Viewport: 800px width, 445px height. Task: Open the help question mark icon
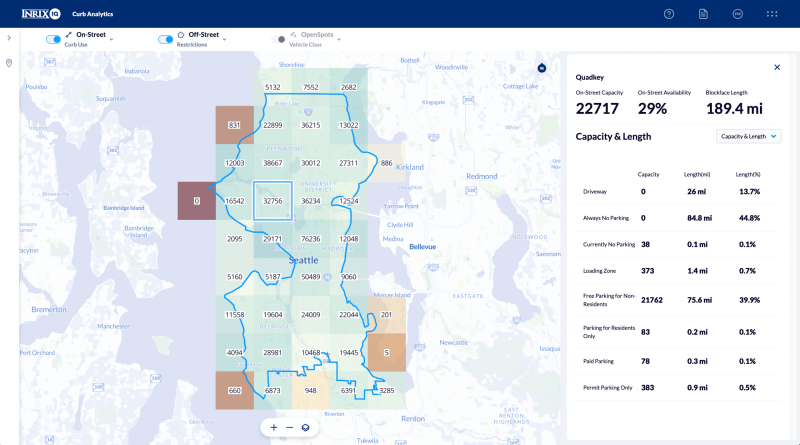coord(668,14)
